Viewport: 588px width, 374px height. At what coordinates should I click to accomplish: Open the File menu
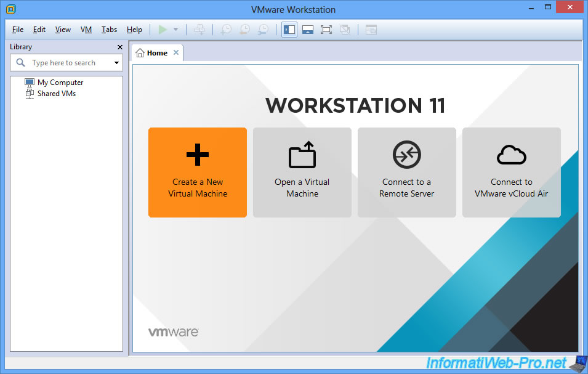click(18, 30)
